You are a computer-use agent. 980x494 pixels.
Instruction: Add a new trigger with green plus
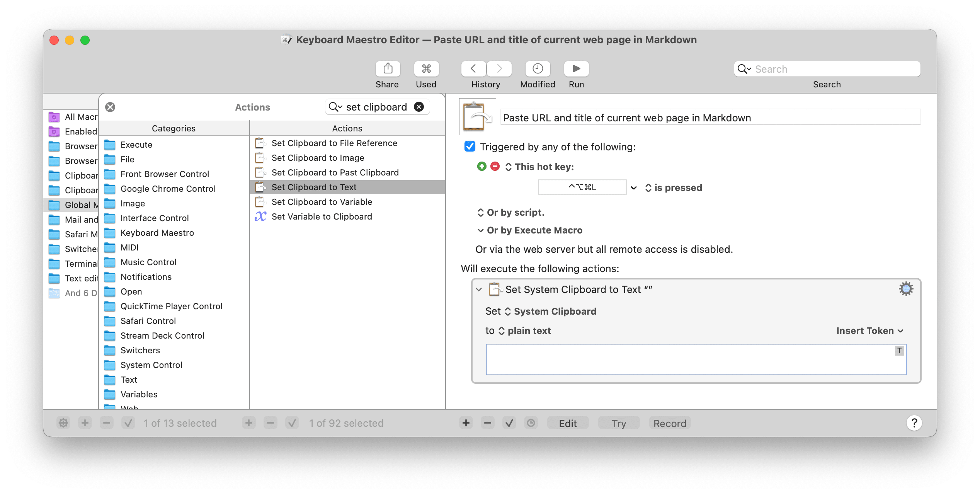[481, 167]
